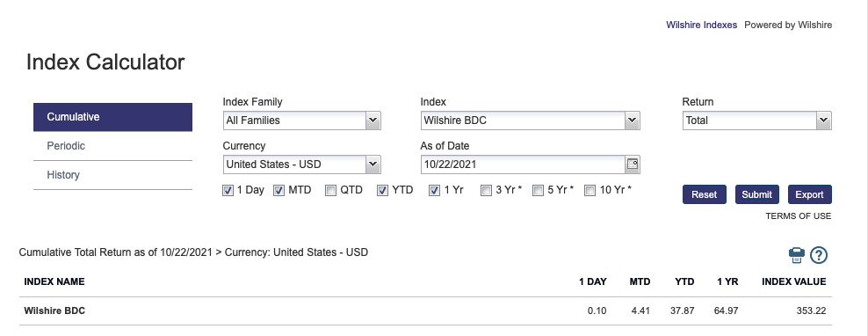Screen dimensions: 868x336
Task: Click the Reset button
Action: point(704,194)
